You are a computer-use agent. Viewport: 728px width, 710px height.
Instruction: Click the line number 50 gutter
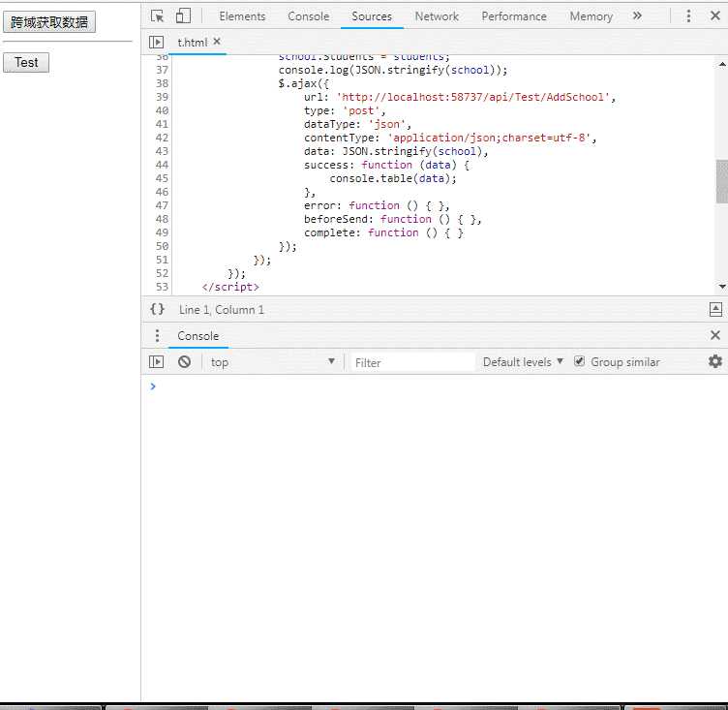162,246
